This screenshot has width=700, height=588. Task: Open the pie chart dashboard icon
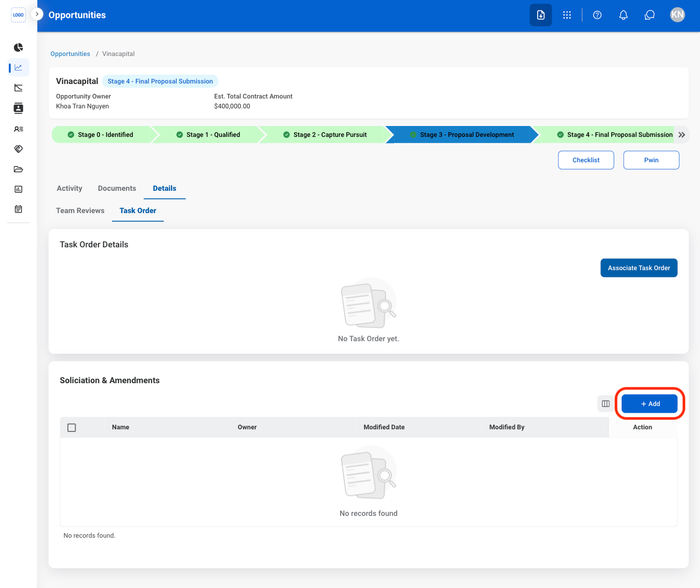point(19,48)
